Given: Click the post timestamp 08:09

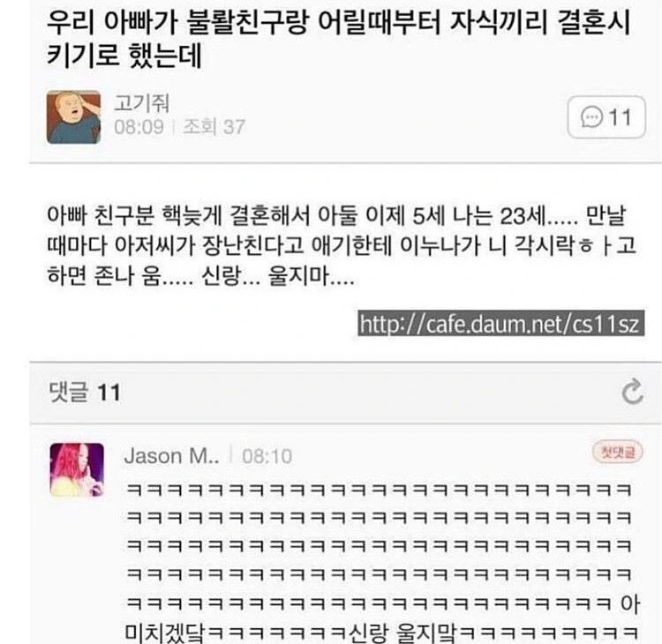Looking at the screenshot, I should click(139, 127).
